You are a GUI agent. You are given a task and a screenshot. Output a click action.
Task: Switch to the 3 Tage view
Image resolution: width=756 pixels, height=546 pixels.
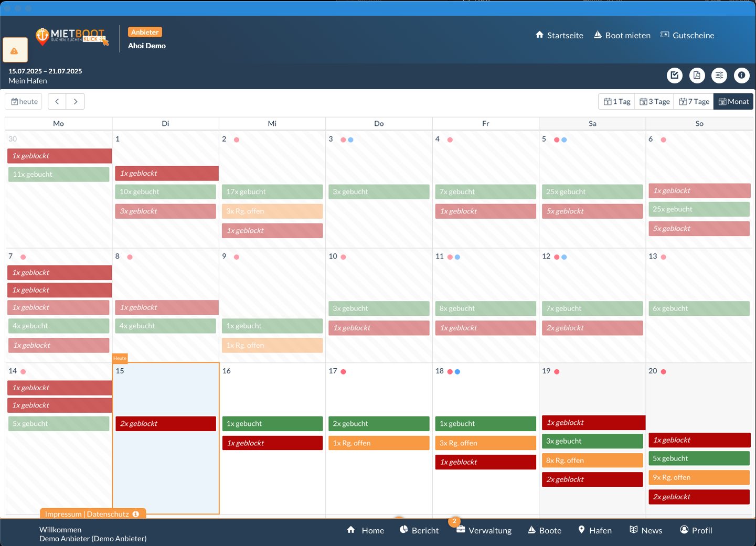[x=655, y=102]
